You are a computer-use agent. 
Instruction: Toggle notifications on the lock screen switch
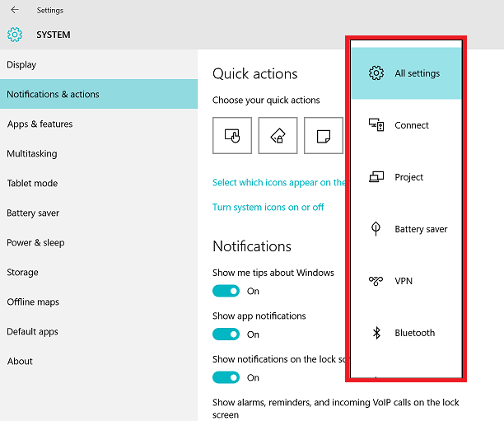226,377
